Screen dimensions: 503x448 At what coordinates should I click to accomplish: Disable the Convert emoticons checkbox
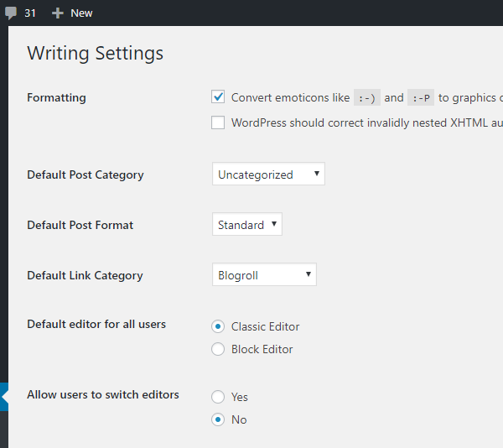click(218, 97)
